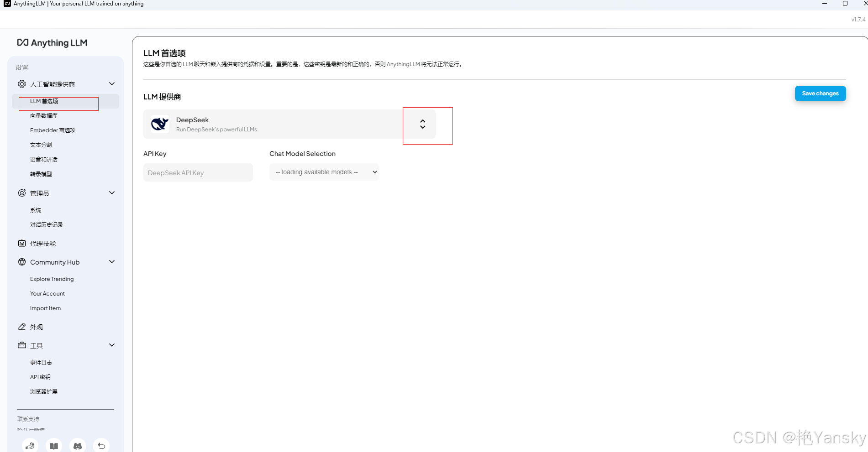This screenshot has width=868, height=452.
Task: Open the Chat Model Selection dropdown
Action: pyautogui.click(x=324, y=172)
